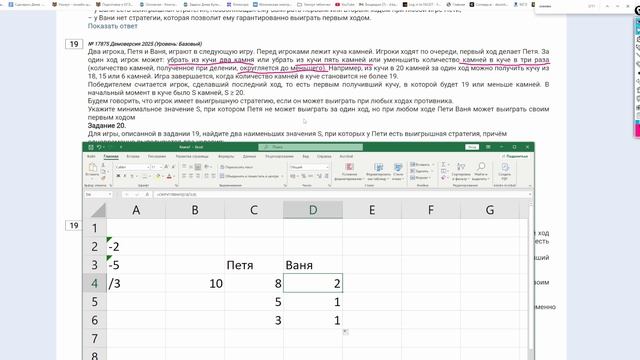Click the Bold button in Excel ribbon
Image resolution: width=640 pixels, height=360 pixels.
(x=118, y=176)
